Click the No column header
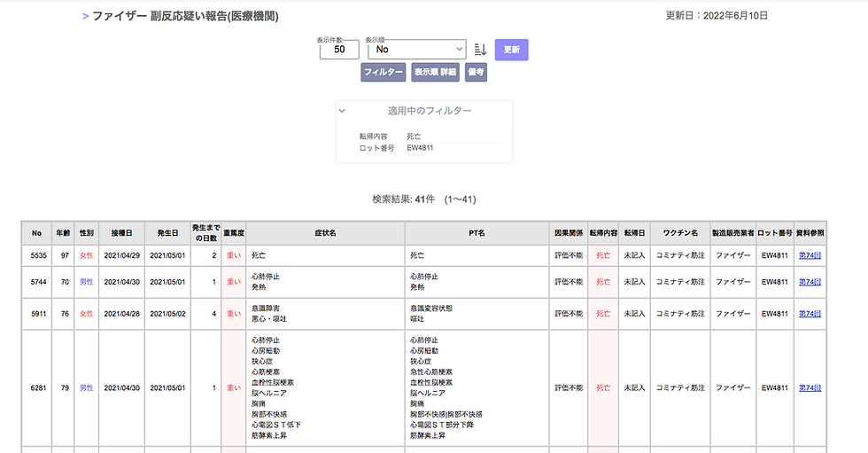This screenshot has width=868, height=453. coord(36,233)
